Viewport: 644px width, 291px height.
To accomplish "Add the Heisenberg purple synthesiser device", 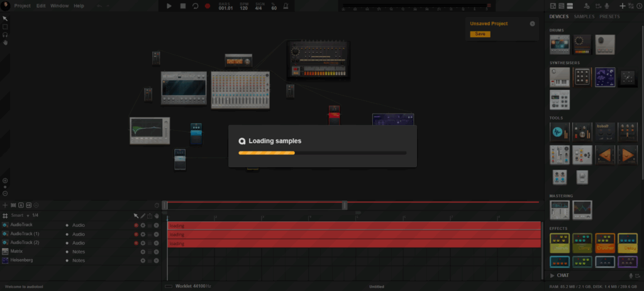I will pos(605,77).
